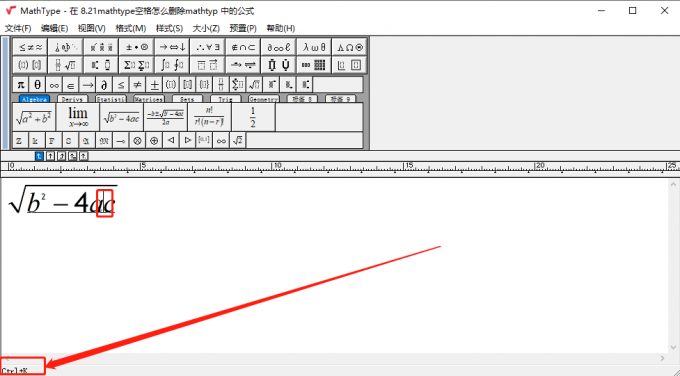The height and width of the screenshot is (376, 680).
Task: Open the underbar and overbar templates palette
Action: (207, 65)
